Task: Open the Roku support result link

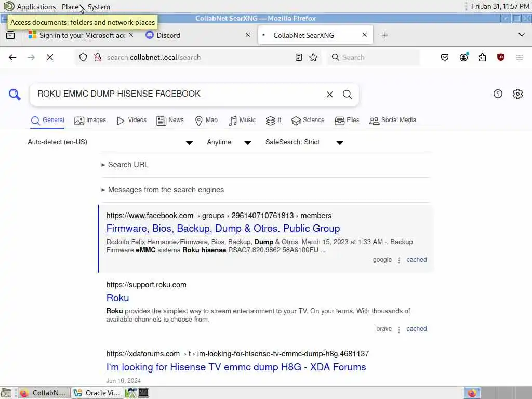Action: 117,298
